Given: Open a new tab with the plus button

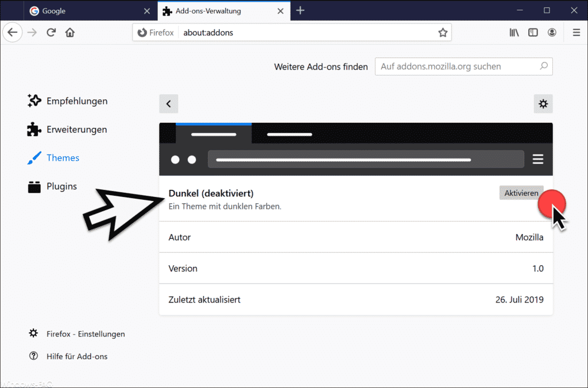Looking at the screenshot, I should [x=300, y=10].
